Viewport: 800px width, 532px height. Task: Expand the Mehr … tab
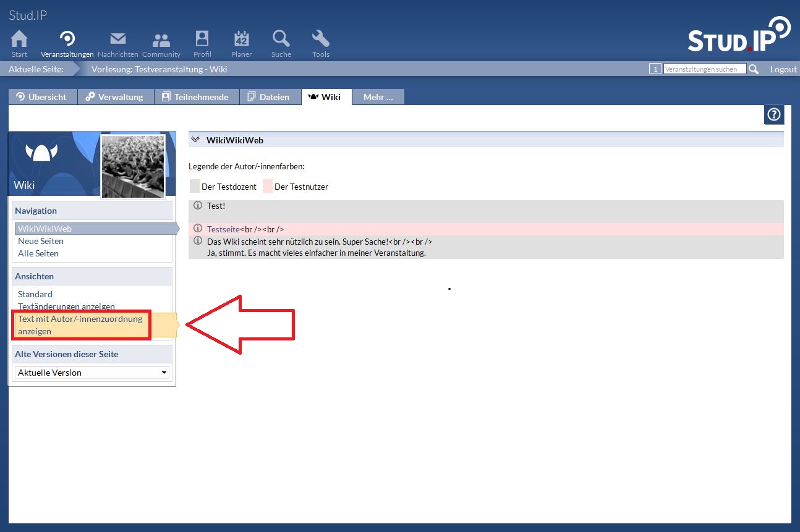(378, 97)
